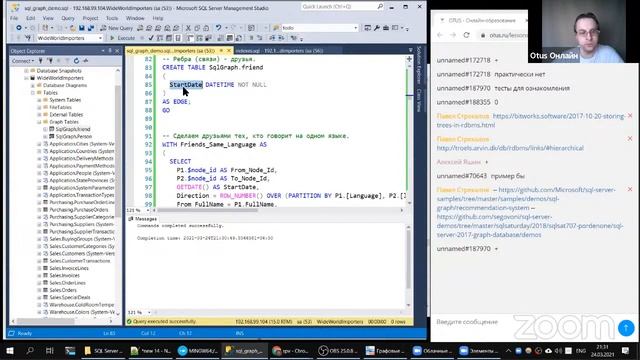This screenshot has height=360, width=640.
Task: Close the Object Explorer panel
Action: point(117,51)
